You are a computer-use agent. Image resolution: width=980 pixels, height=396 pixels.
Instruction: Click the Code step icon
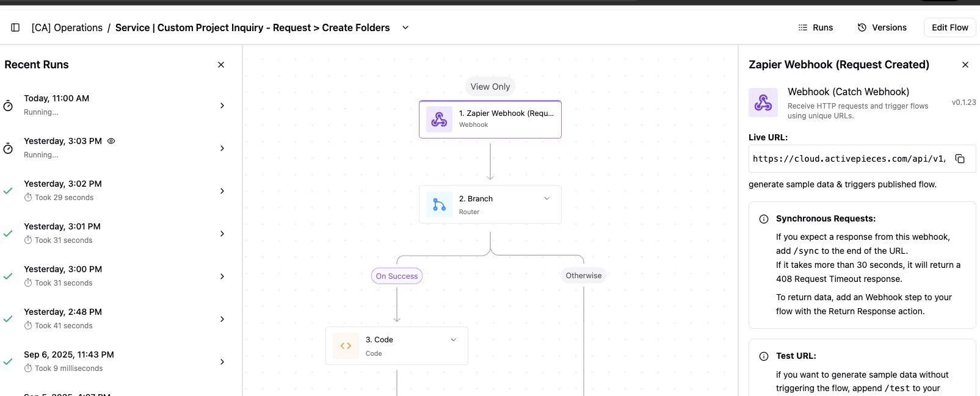click(346, 346)
